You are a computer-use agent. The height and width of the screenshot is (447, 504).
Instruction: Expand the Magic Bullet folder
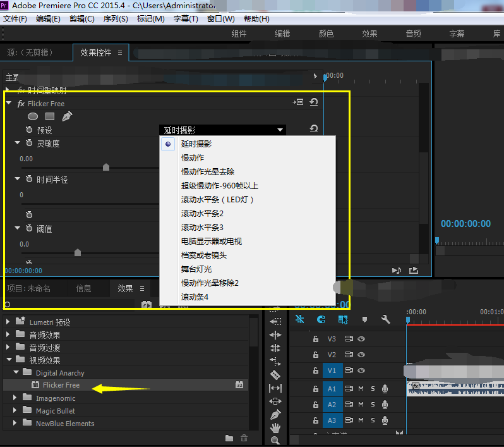click(x=15, y=410)
